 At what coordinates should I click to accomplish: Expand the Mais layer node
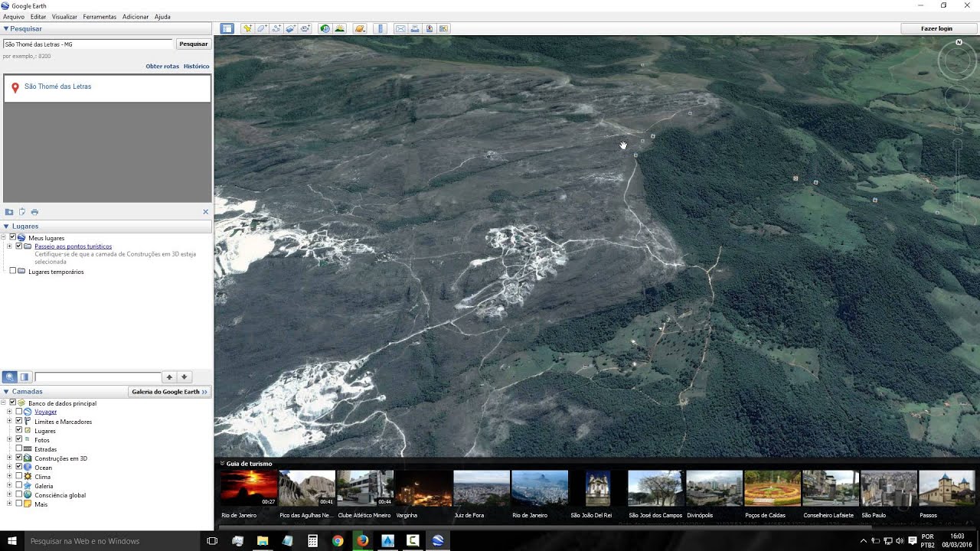tap(10, 504)
